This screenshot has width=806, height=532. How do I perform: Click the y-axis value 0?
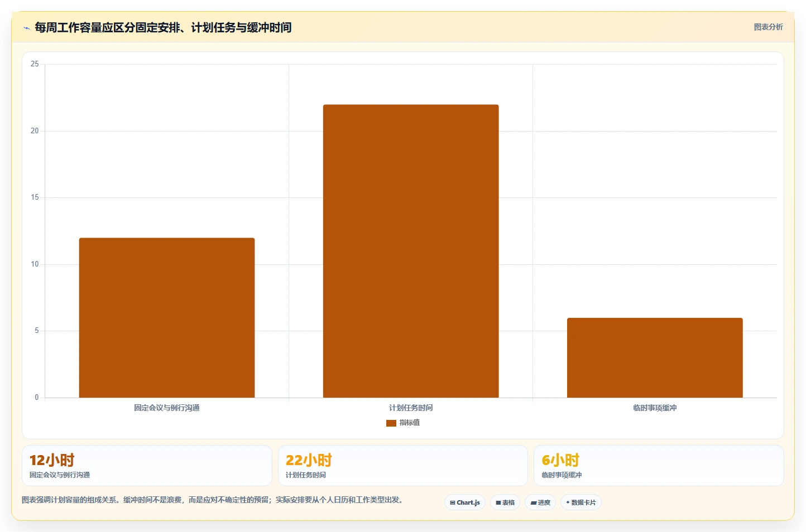37,398
